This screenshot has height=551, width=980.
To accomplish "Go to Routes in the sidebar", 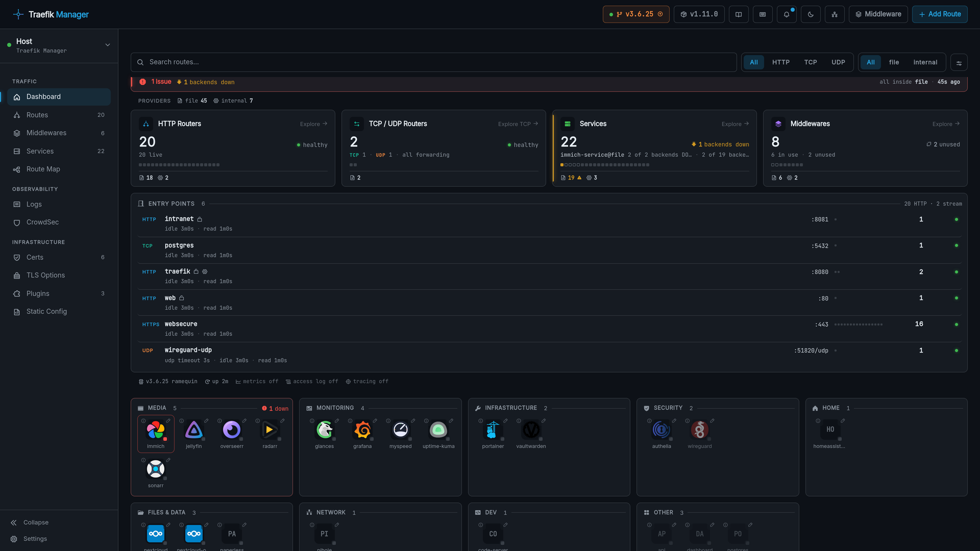I will (x=59, y=115).
